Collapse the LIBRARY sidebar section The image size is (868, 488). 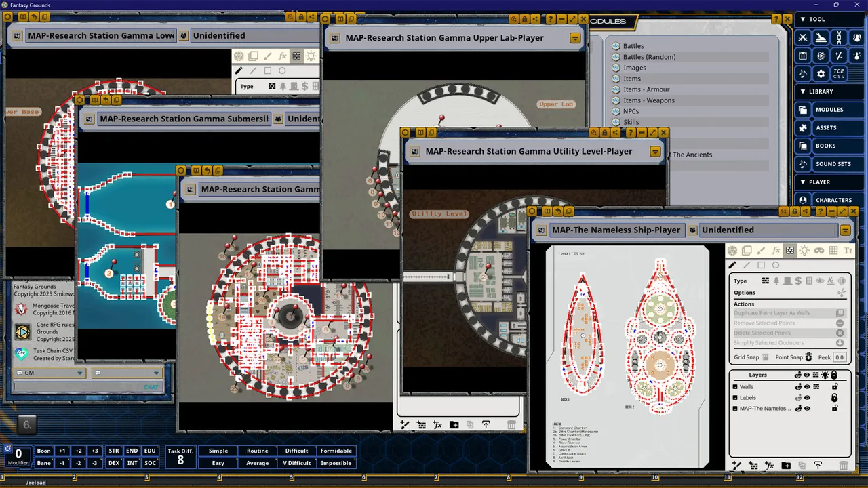(803, 91)
